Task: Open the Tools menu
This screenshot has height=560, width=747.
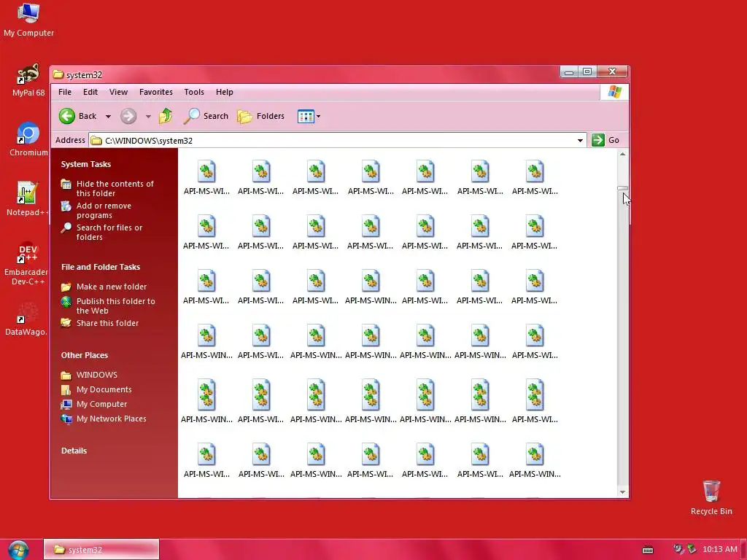Action: coord(194,92)
